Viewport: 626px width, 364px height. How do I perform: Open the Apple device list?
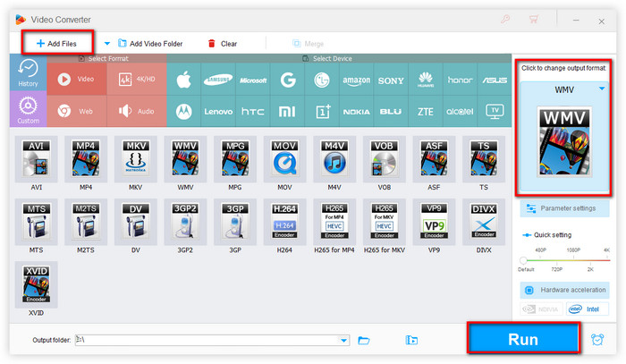tap(183, 80)
